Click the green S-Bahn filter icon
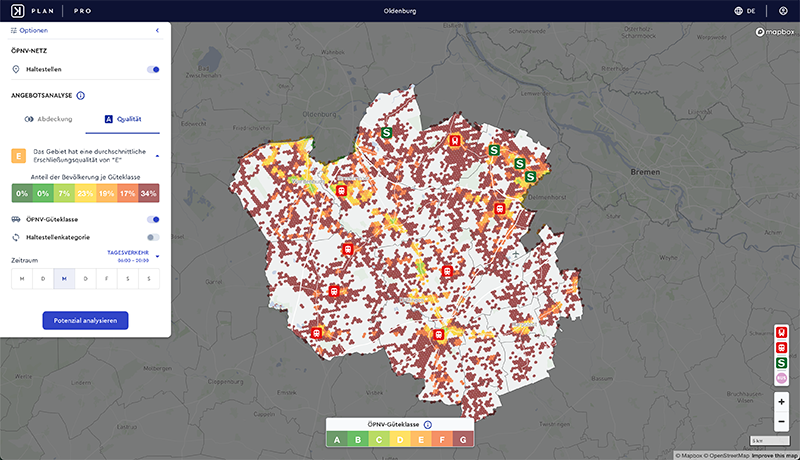The width and height of the screenshot is (800, 460). click(781, 362)
